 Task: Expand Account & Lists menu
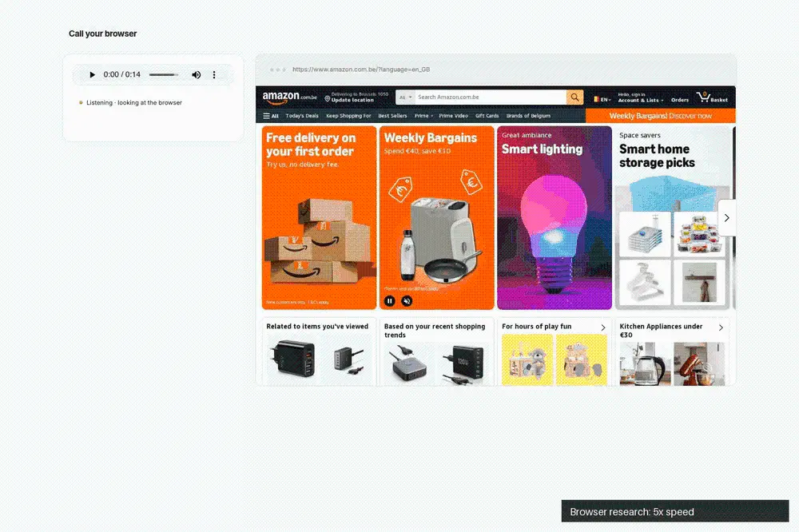pos(641,97)
